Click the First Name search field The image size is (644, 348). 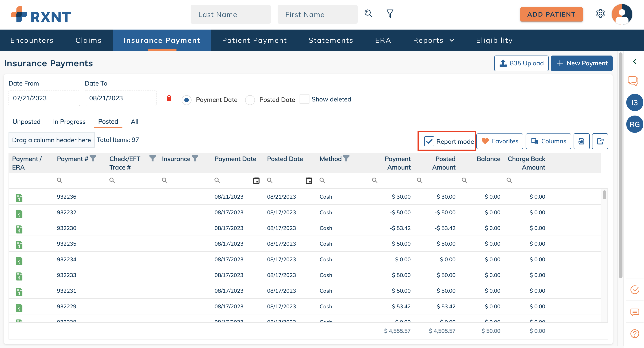(x=318, y=15)
